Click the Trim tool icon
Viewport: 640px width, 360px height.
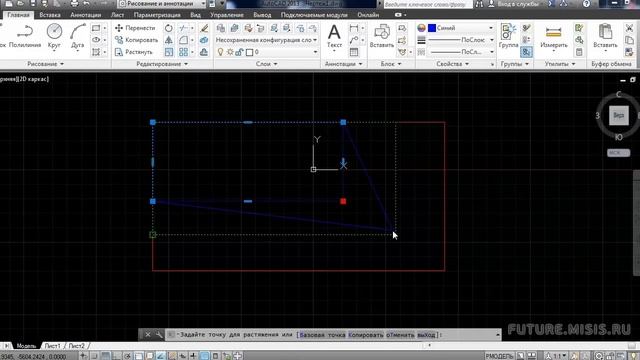(x=183, y=28)
